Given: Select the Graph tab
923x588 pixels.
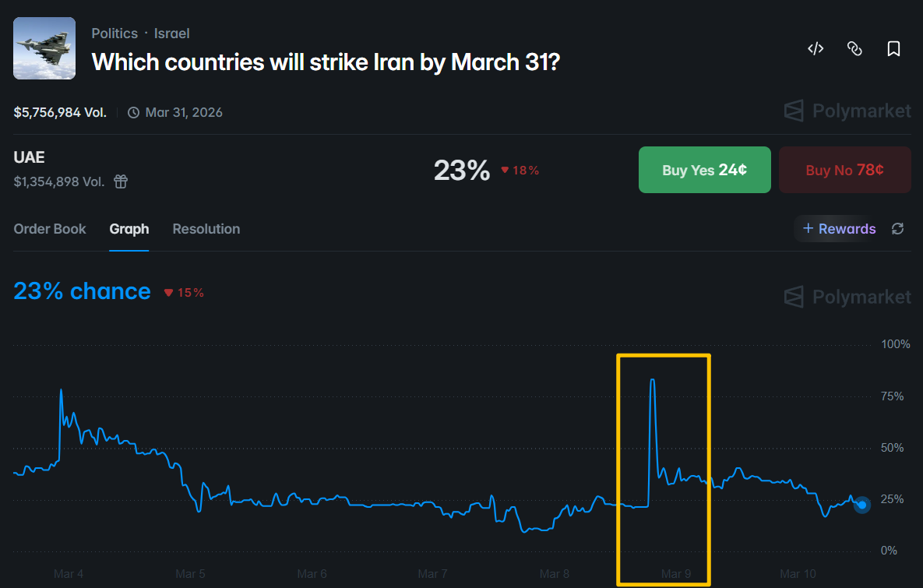Looking at the screenshot, I should 129,229.
